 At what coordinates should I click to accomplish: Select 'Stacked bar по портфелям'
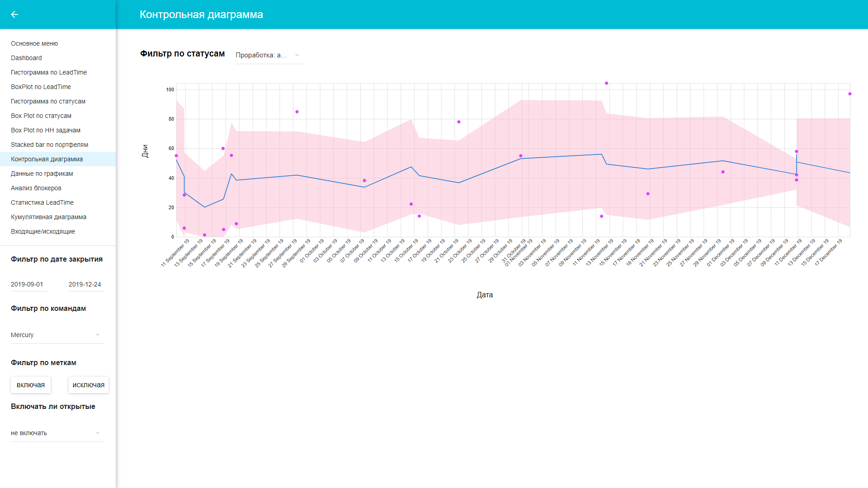50,145
